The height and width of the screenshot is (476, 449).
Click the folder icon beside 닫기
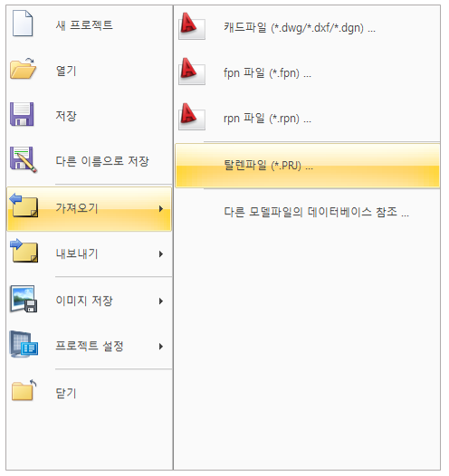[x=24, y=390]
